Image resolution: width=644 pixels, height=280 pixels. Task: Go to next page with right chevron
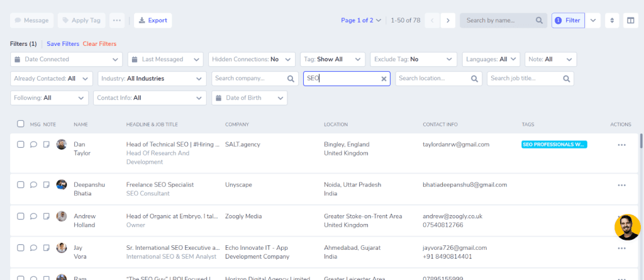[x=448, y=20]
